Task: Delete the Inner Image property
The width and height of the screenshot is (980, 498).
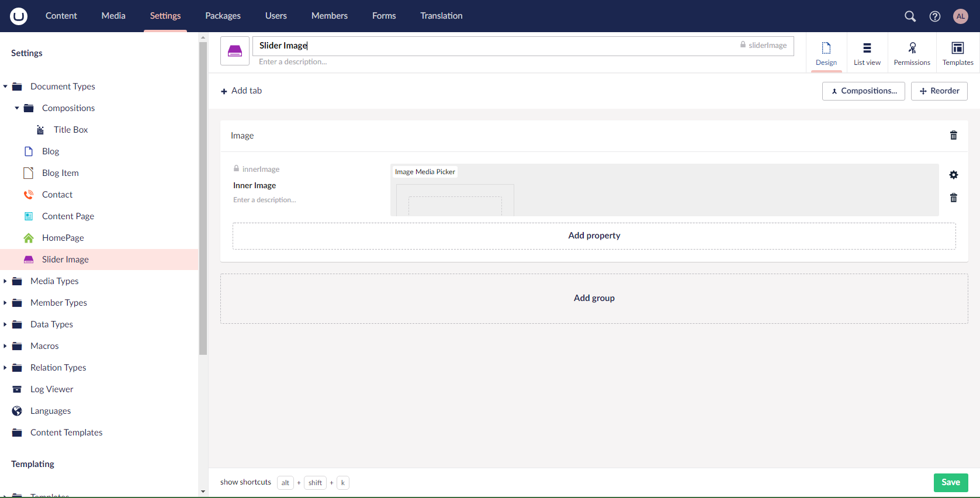Action: pyautogui.click(x=953, y=198)
